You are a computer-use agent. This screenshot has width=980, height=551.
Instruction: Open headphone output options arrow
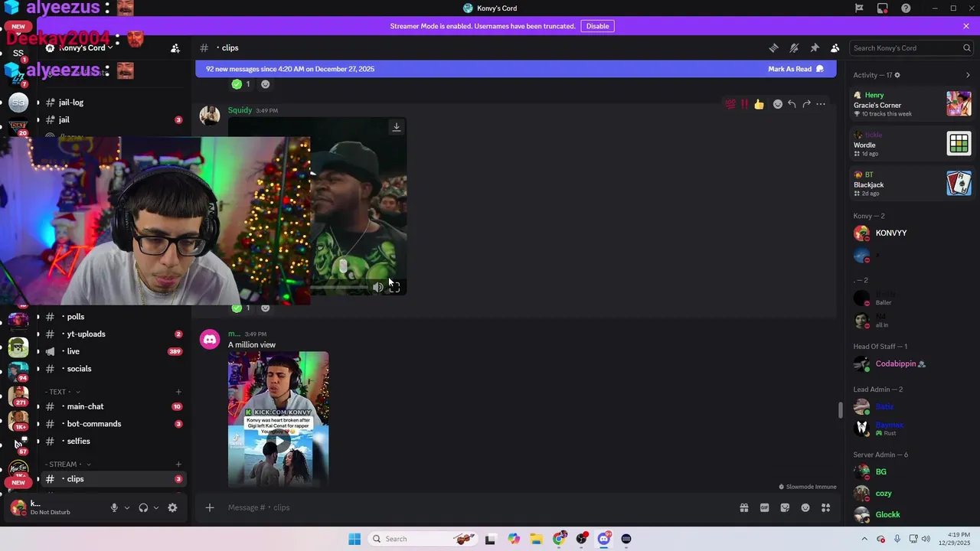tap(156, 507)
